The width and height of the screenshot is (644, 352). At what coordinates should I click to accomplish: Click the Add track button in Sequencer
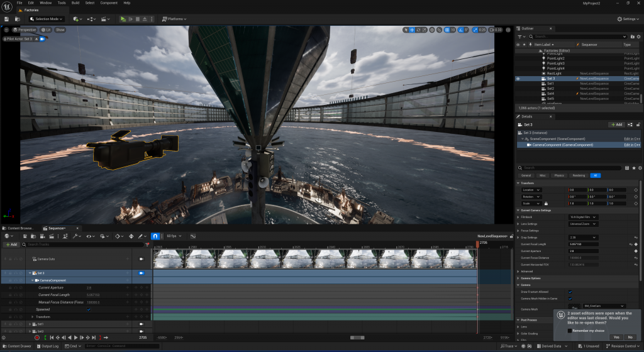pos(11,245)
